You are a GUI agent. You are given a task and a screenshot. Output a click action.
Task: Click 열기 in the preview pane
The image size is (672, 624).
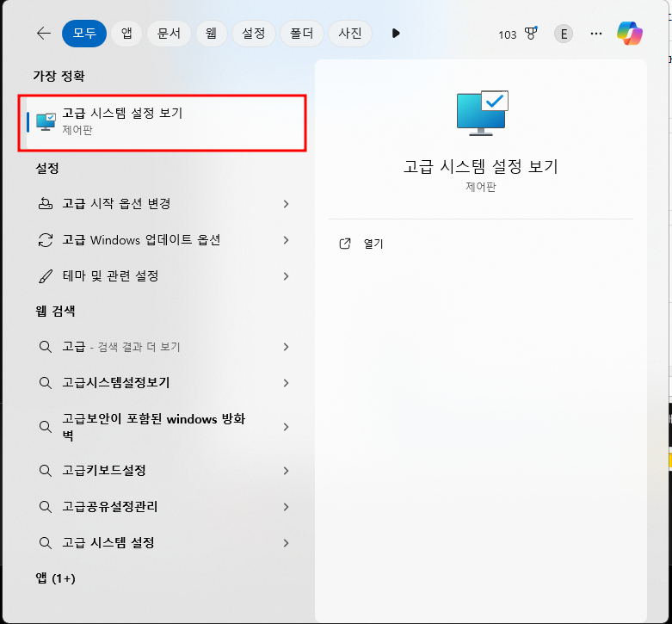click(373, 244)
